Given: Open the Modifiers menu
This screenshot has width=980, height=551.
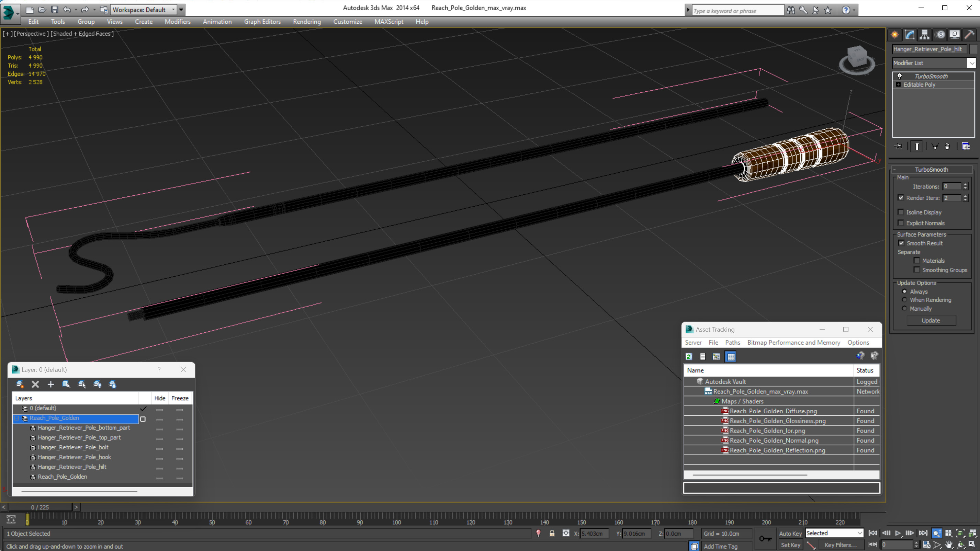Looking at the screenshot, I should (177, 22).
